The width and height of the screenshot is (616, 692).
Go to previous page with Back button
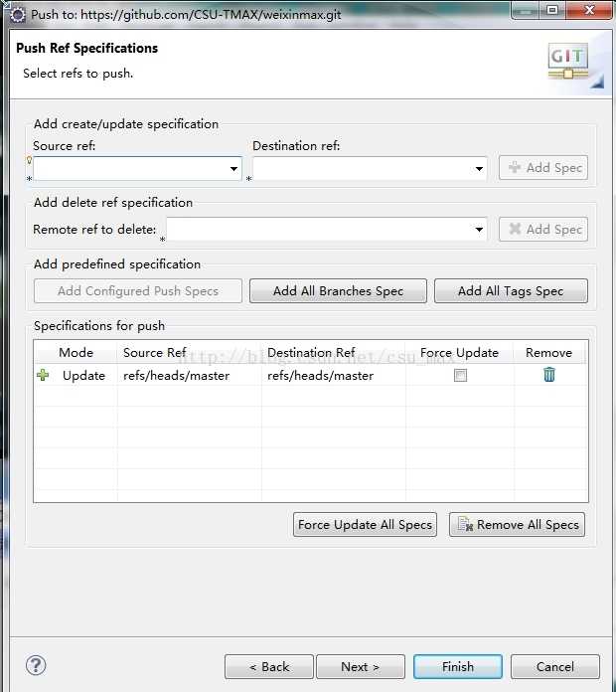pyautogui.click(x=269, y=666)
